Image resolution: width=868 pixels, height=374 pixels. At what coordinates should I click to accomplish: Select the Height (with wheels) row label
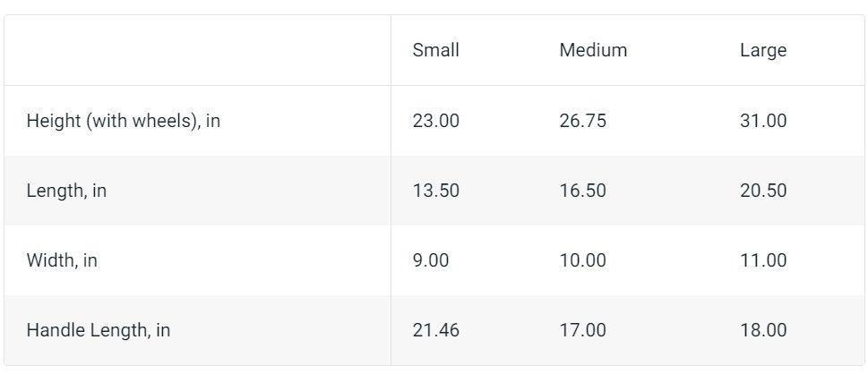[124, 121]
